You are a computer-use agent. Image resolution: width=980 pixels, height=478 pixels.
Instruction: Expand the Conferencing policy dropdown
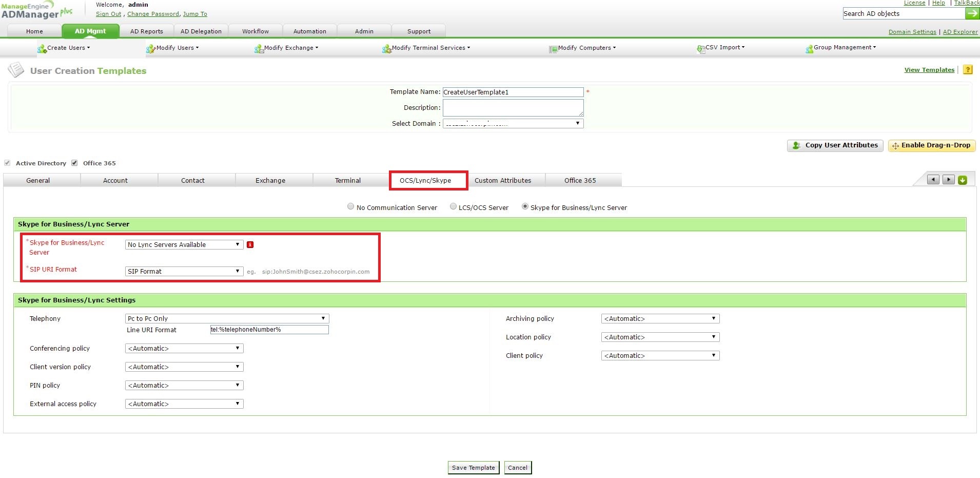[x=184, y=349]
